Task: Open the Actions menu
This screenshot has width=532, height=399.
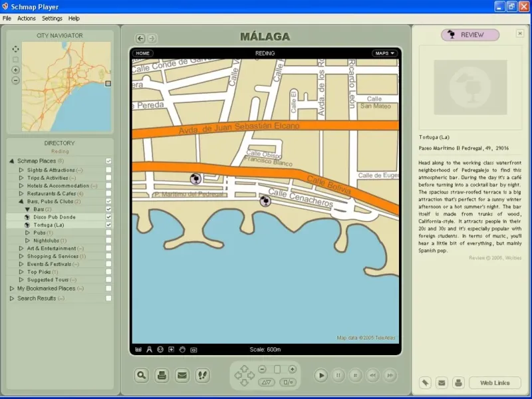Action: point(27,19)
